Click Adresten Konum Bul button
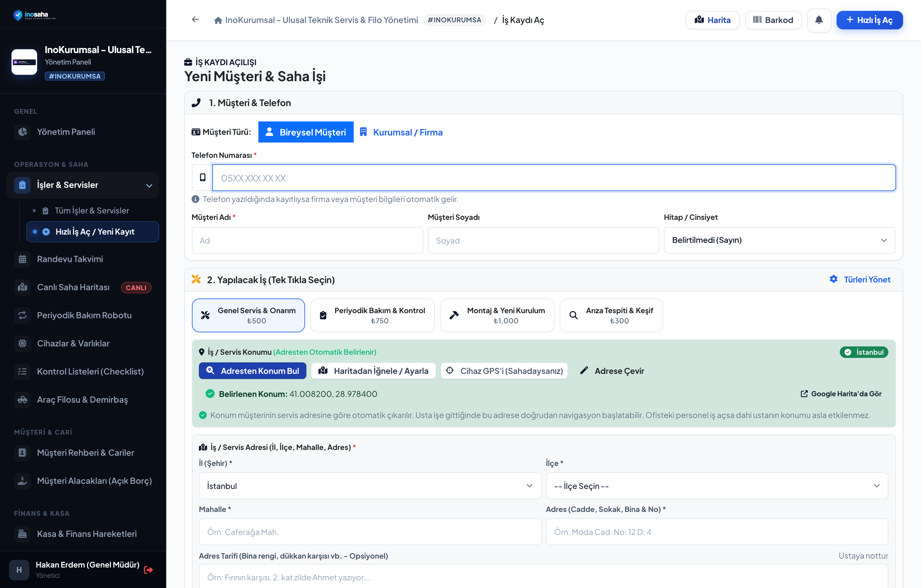 click(x=252, y=371)
